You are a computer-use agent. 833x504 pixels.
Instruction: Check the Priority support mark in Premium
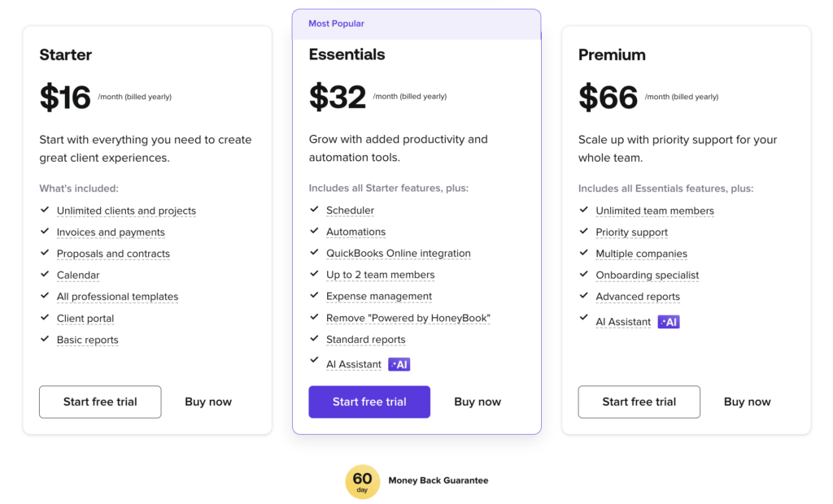(583, 232)
